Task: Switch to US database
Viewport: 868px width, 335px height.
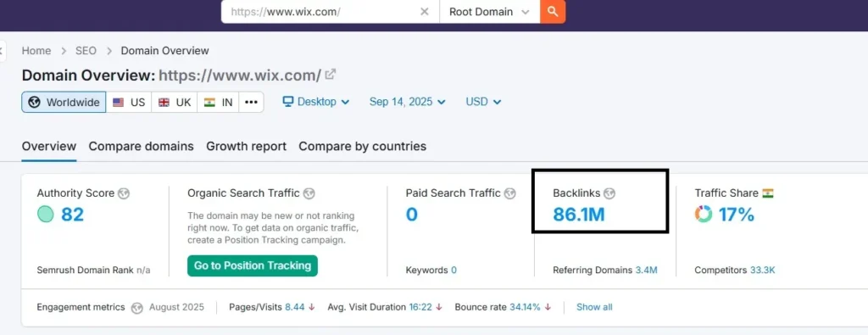Action: [129, 103]
